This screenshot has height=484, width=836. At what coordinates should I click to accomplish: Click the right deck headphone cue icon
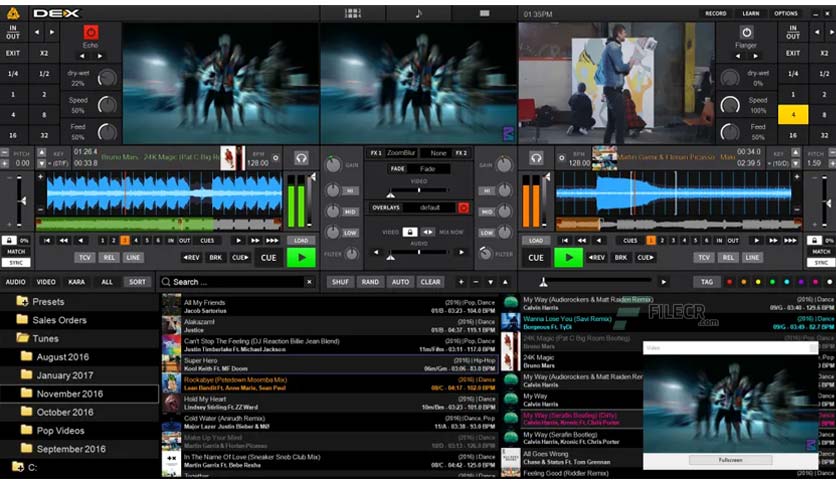click(536, 158)
